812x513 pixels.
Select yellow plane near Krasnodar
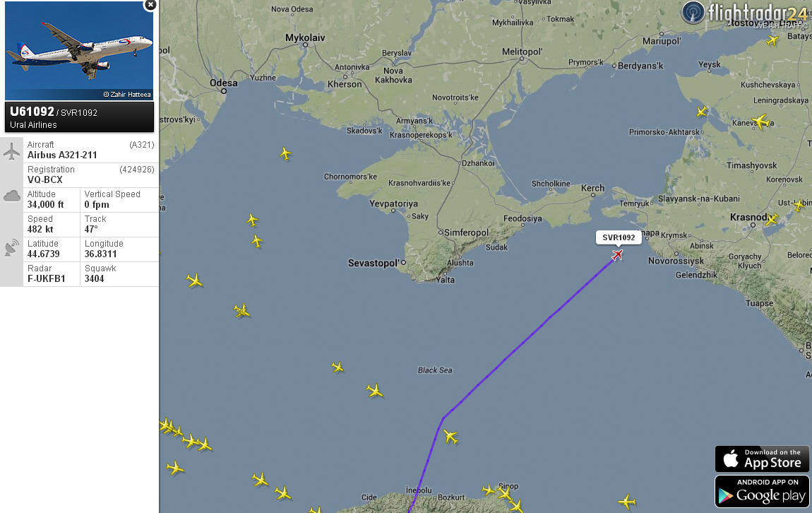point(771,219)
